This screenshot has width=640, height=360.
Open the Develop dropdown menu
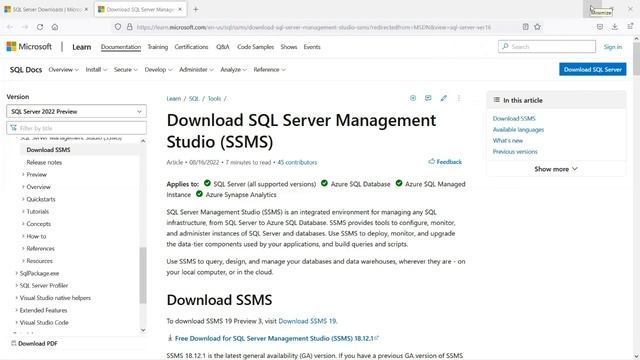[158, 70]
